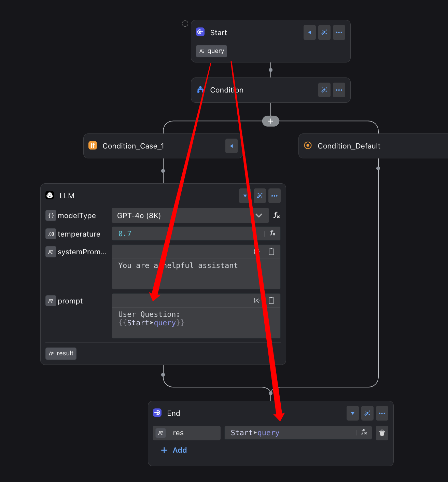Click Add to create new End output
This screenshot has height=482, width=448.
click(174, 450)
